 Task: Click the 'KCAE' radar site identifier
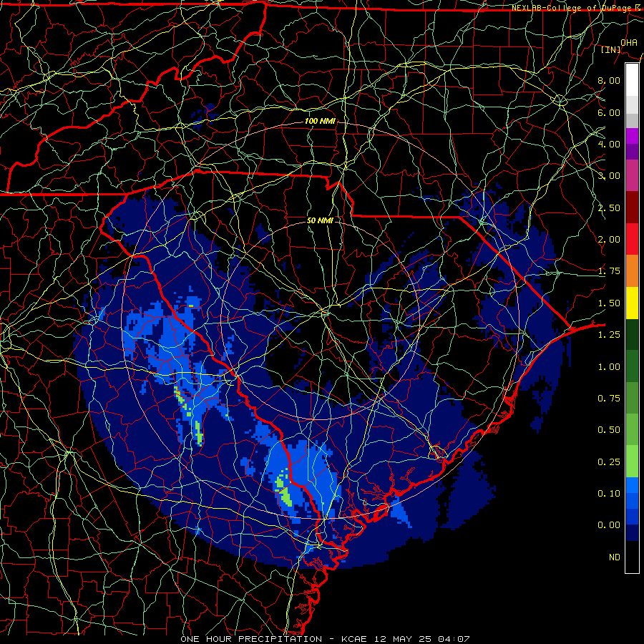click(354, 639)
